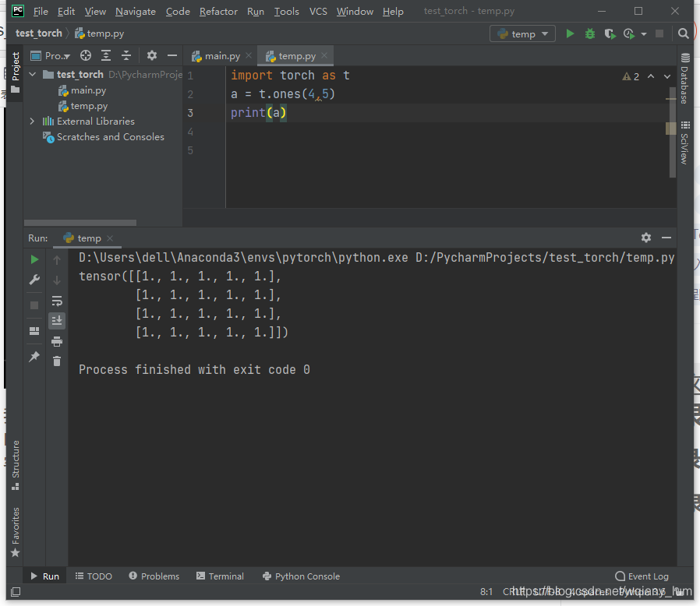Open the profiler run icon
This screenshot has height=606, width=700.
pyautogui.click(x=629, y=34)
